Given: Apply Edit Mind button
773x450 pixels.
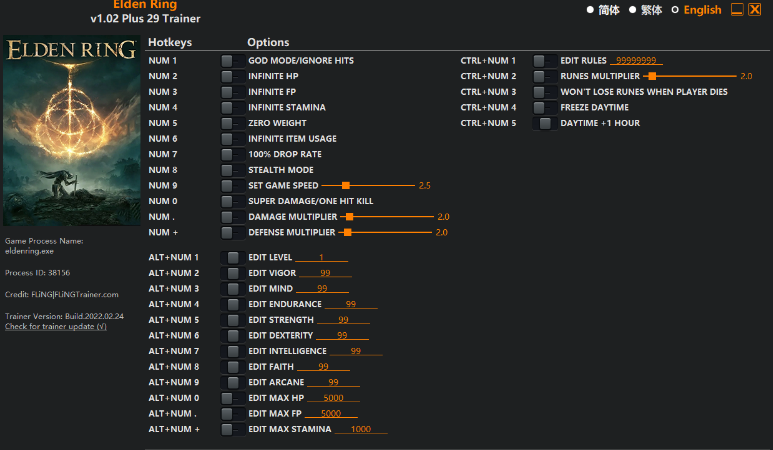Looking at the screenshot, I should click(x=233, y=289).
